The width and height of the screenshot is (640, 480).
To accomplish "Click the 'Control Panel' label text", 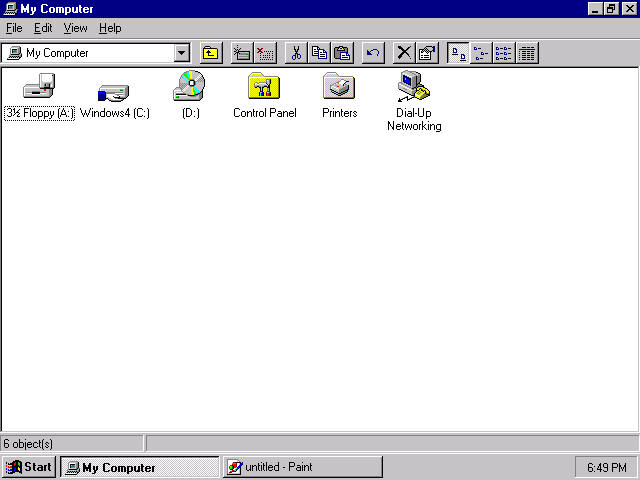I will (x=264, y=113).
